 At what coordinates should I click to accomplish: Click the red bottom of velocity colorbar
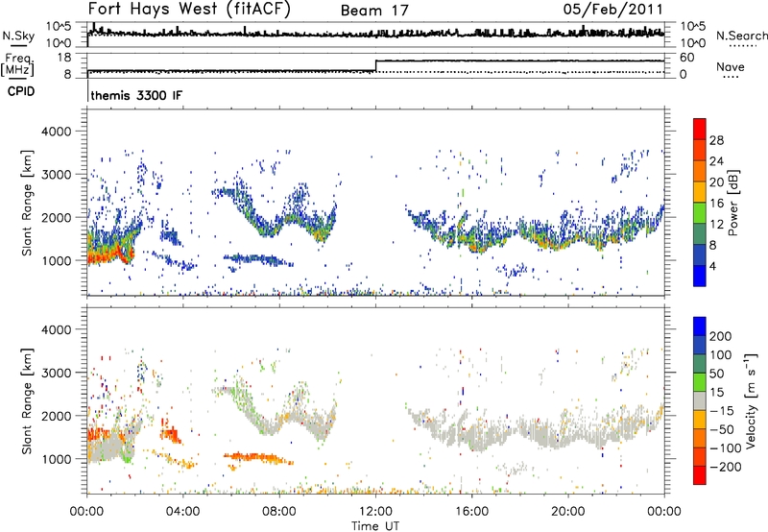pos(700,475)
